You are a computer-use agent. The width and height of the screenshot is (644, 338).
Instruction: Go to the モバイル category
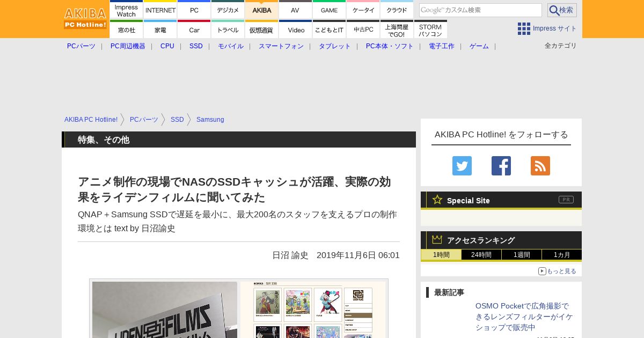tap(231, 46)
